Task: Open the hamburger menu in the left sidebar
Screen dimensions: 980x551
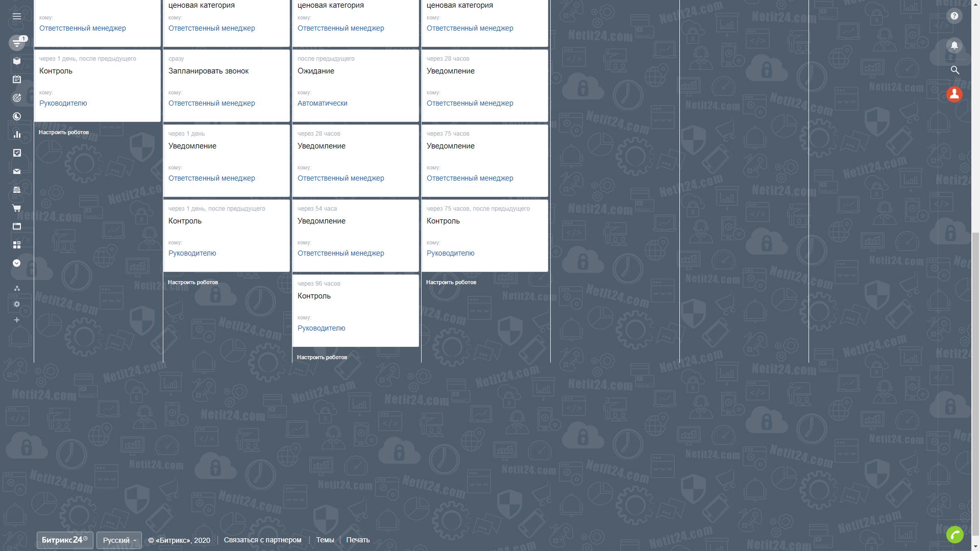Action: [17, 16]
